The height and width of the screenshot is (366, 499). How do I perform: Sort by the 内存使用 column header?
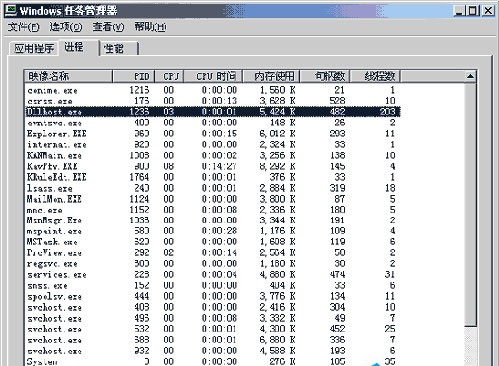pyautogui.click(x=271, y=76)
